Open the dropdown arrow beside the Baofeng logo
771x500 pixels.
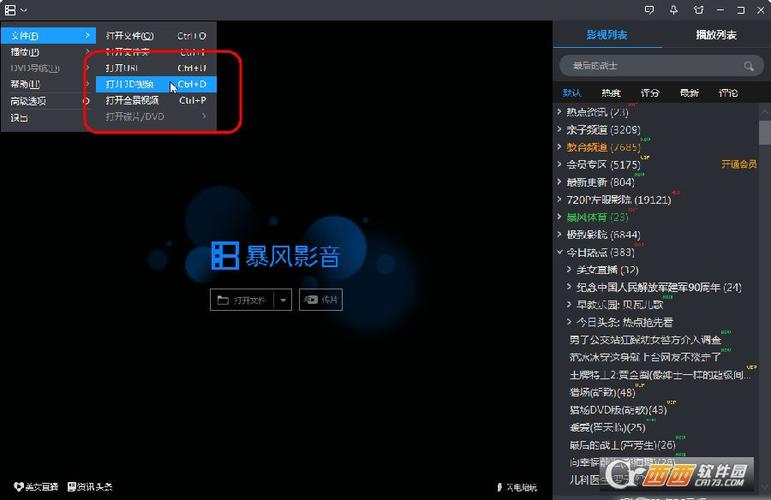click(x=24, y=10)
